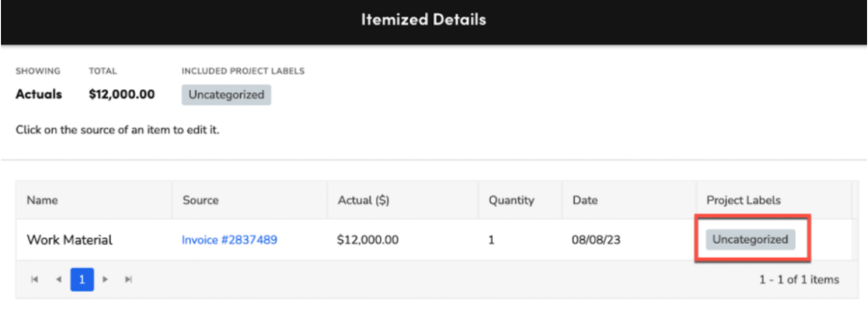Click the Uncategorized label in the table row
Screen dimensions: 868x317
pos(750,239)
